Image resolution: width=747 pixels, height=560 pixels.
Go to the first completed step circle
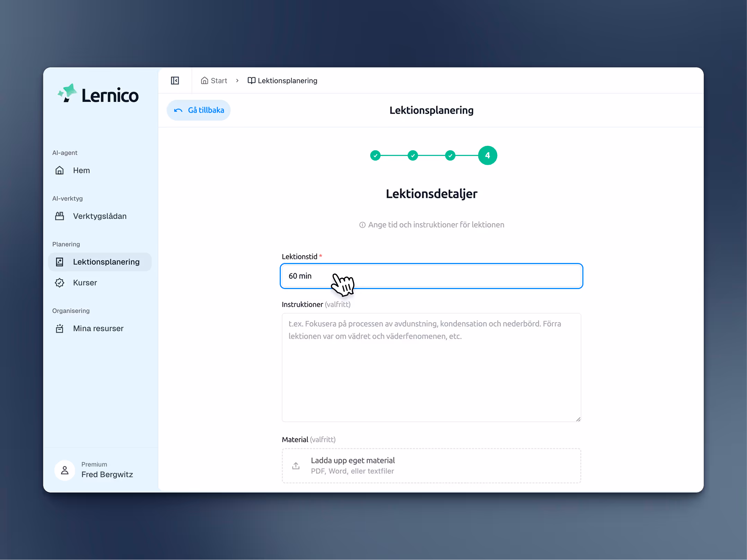[375, 155]
